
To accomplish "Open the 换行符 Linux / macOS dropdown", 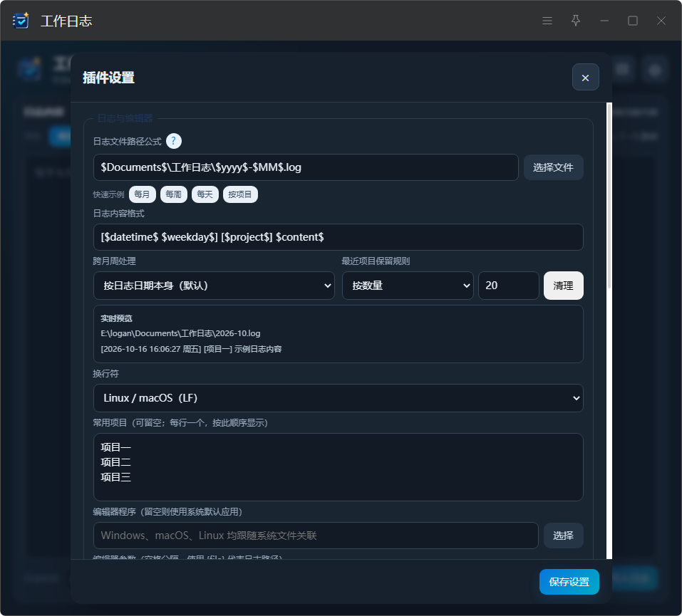I will point(339,398).
